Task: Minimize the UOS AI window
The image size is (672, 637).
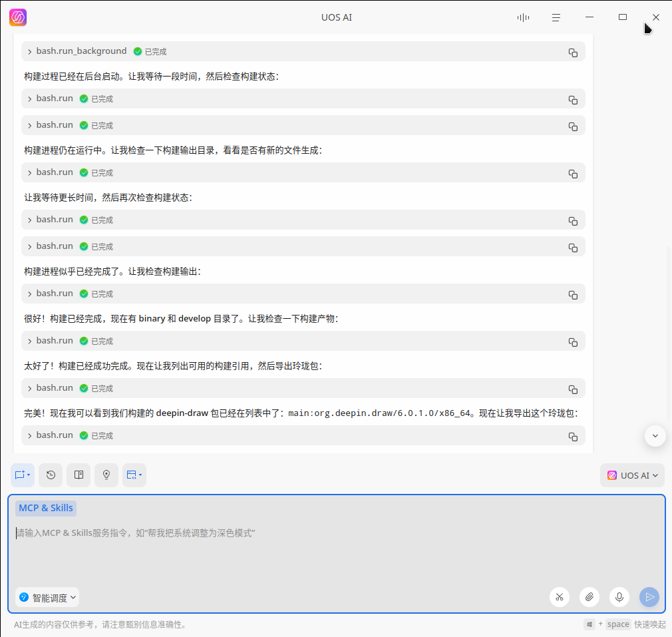Action: (589, 17)
